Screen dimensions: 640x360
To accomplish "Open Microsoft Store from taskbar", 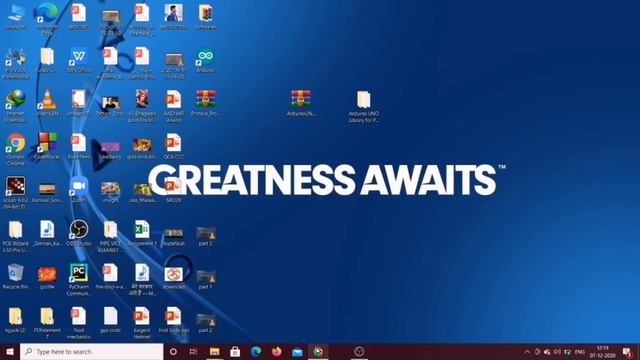I will tap(235, 351).
